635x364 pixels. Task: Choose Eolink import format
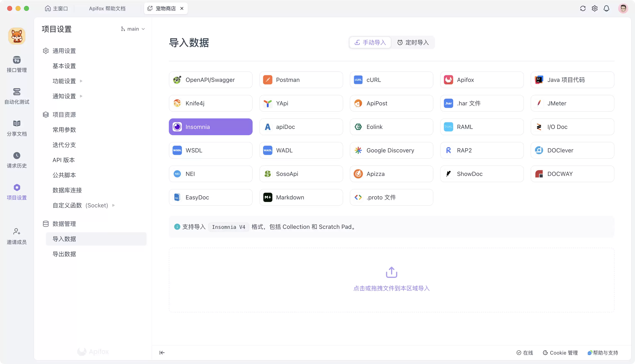391,127
